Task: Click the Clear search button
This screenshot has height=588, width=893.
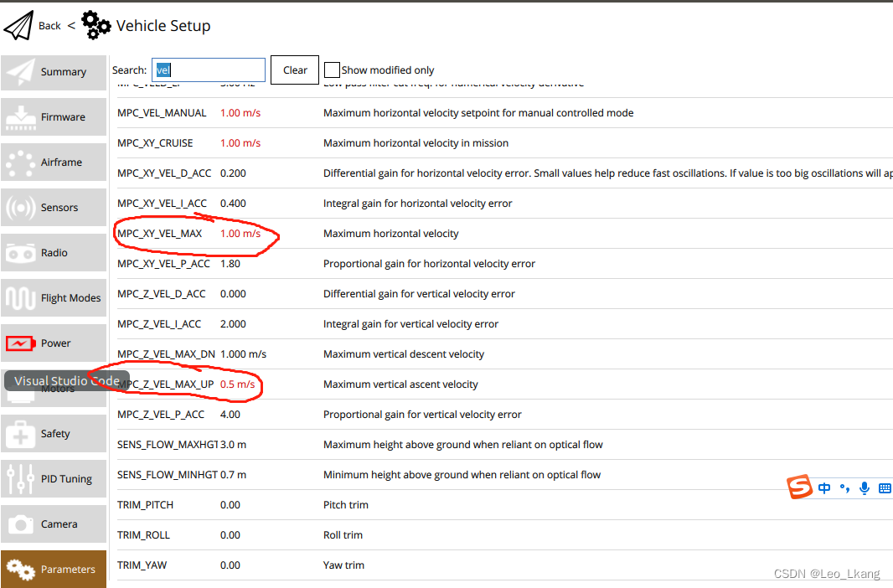Action: click(295, 70)
